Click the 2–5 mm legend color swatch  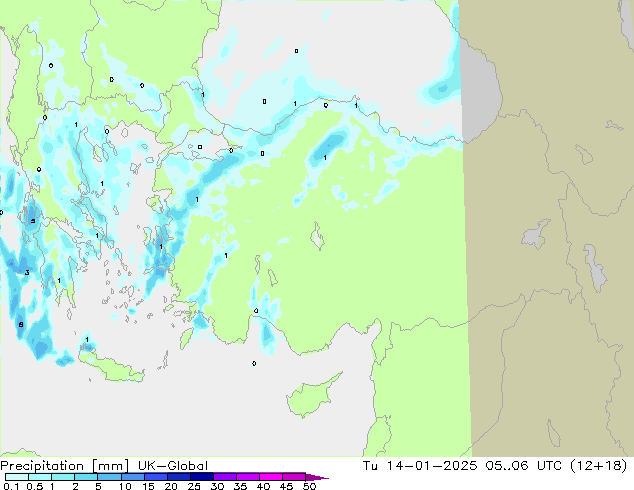[x=86, y=477]
